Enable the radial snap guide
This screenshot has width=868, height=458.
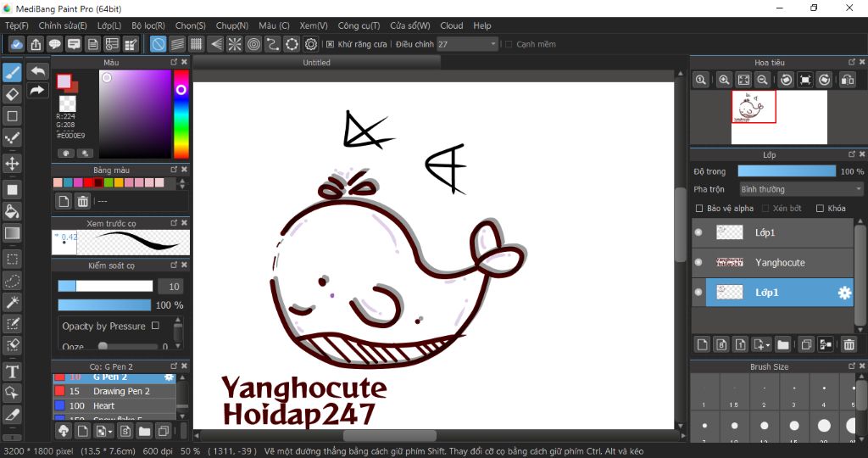(x=234, y=44)
